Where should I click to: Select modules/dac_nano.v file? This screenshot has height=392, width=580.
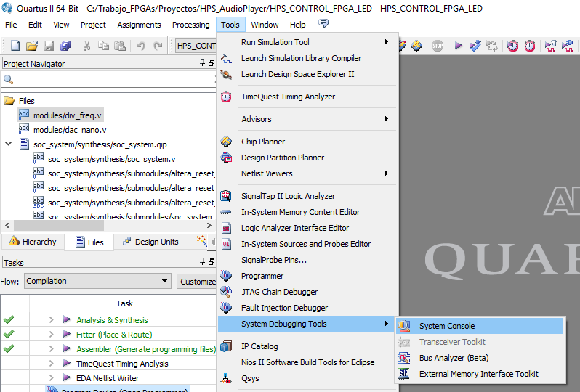70,130
